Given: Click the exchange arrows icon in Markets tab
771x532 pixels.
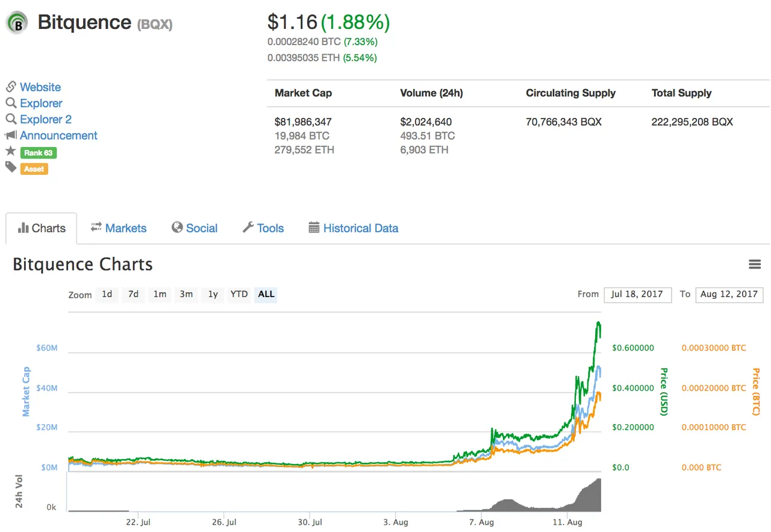Looking at the screenshot, I should (x=96, y=227).
